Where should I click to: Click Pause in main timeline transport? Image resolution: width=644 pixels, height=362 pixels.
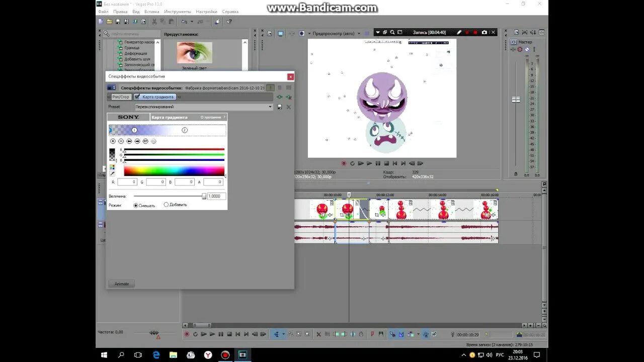pyautogui.click(x=221, y=334)
